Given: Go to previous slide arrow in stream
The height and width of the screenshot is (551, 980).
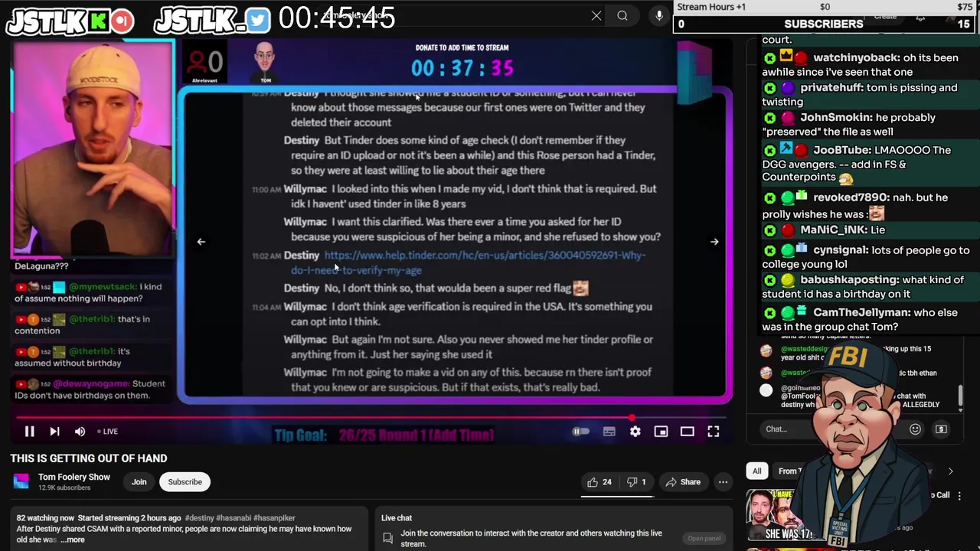Looking at the screenshot, I should pos(201,242).
